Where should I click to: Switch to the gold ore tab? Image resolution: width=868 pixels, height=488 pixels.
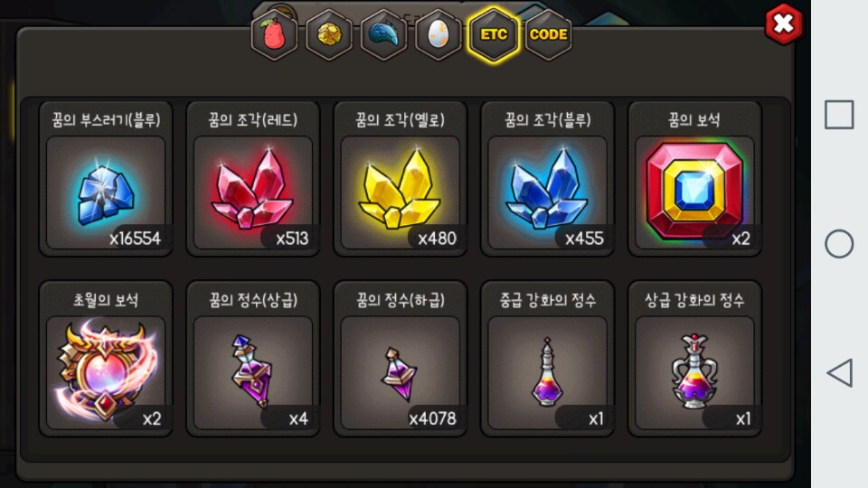point(329,35)
